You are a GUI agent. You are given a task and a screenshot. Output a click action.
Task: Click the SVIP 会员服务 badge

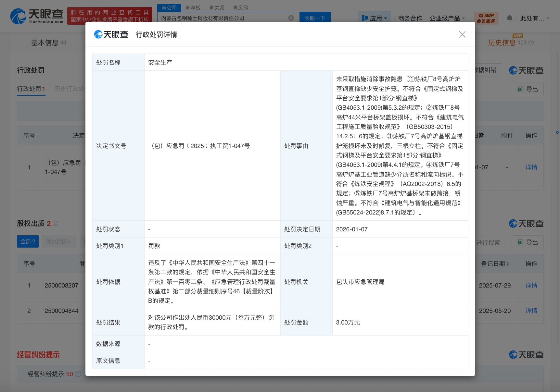[486, 18]
